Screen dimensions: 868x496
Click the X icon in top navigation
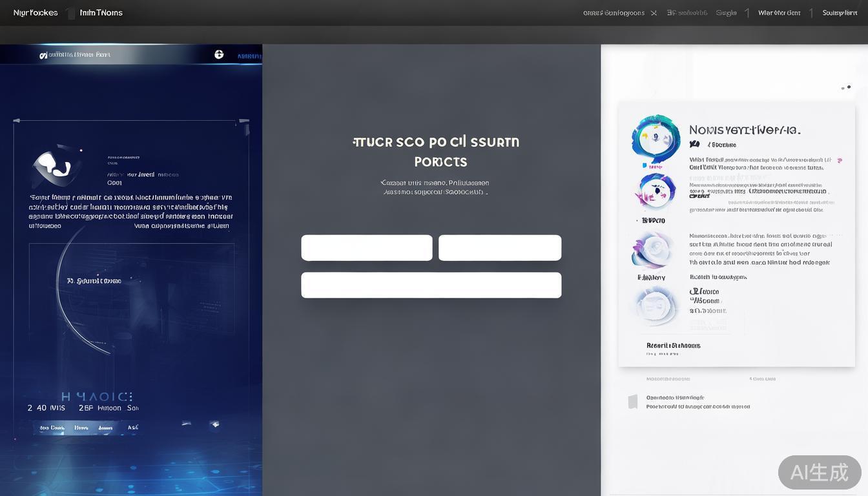[x=654, y=13]
